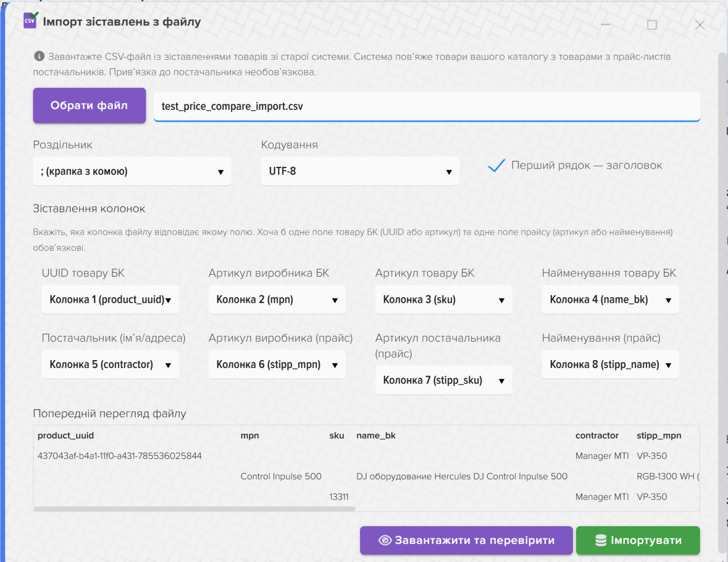Screen dimensions: 728x562
Task: Click the UUID 437043af-b4a1-11f0-a431-785536025844 cell
Action: pos(120,456)
